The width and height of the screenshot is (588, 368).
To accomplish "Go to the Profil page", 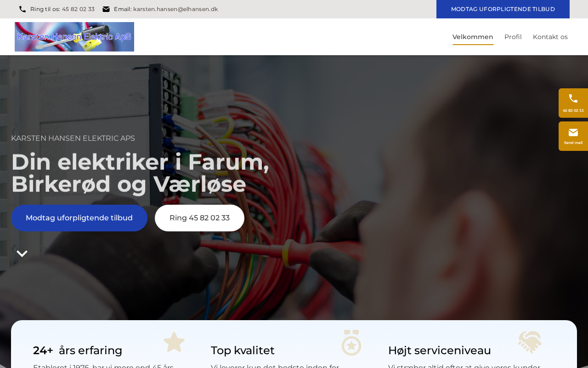I will pos(513,37).
